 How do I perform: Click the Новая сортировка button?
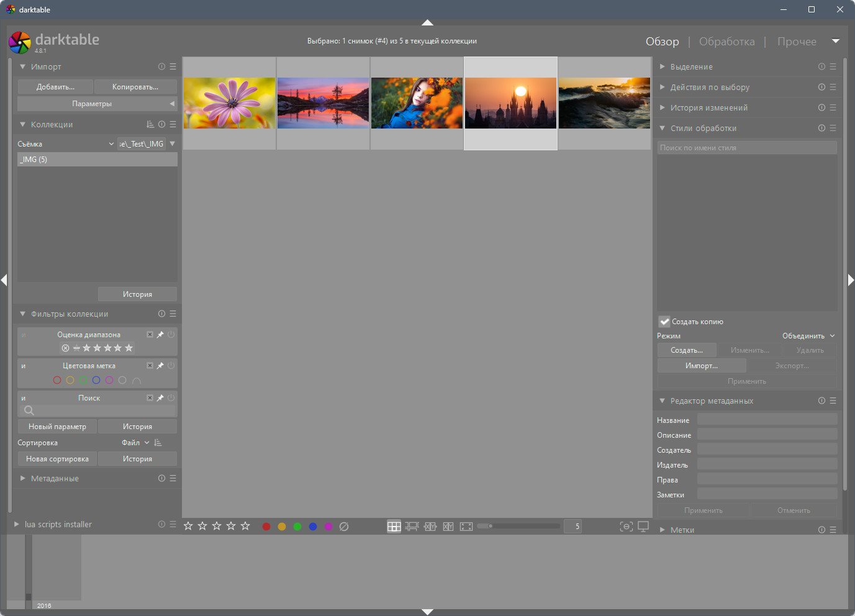(57, 459)
